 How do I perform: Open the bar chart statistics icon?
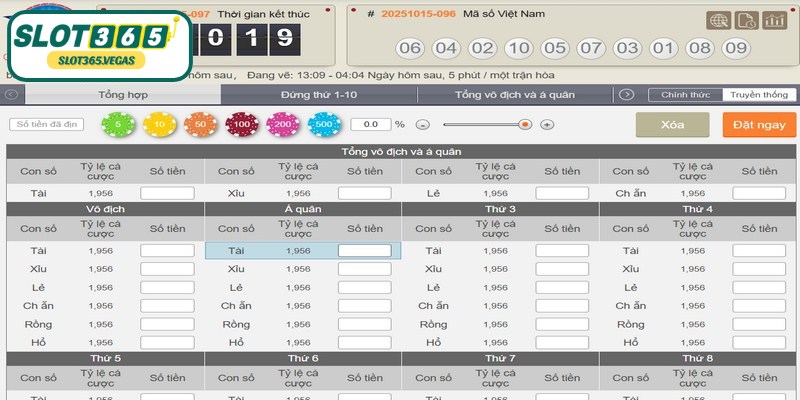773,20
